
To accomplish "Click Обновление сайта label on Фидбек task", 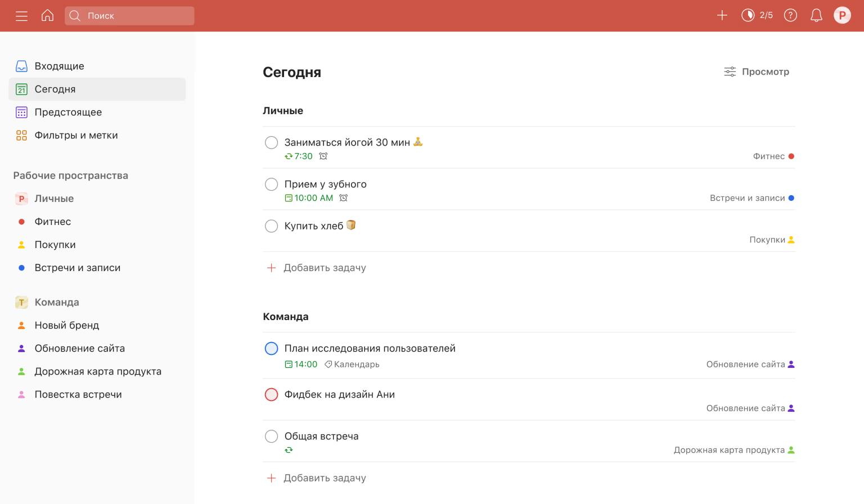I will (x=750, y=408).
